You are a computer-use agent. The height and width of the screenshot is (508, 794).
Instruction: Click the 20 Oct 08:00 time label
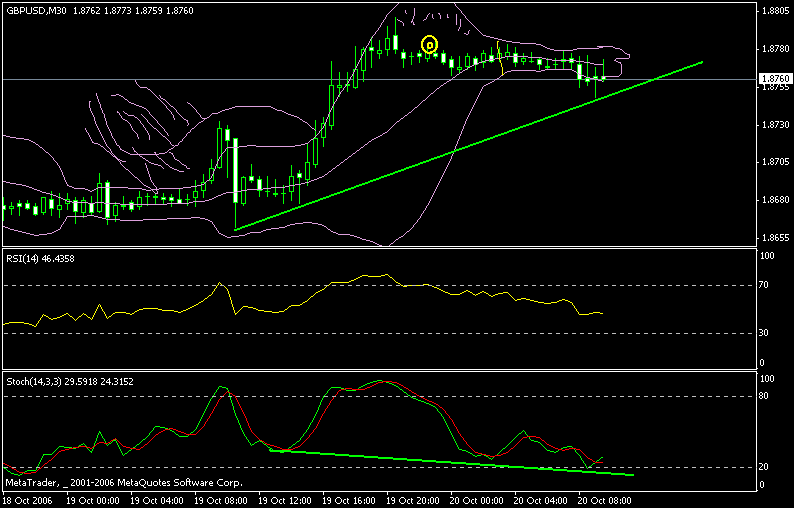(605, 501)
